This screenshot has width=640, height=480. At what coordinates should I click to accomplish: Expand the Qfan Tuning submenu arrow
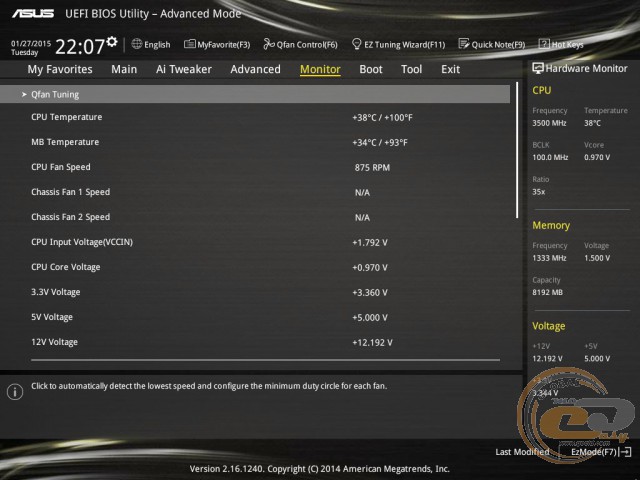24,94
